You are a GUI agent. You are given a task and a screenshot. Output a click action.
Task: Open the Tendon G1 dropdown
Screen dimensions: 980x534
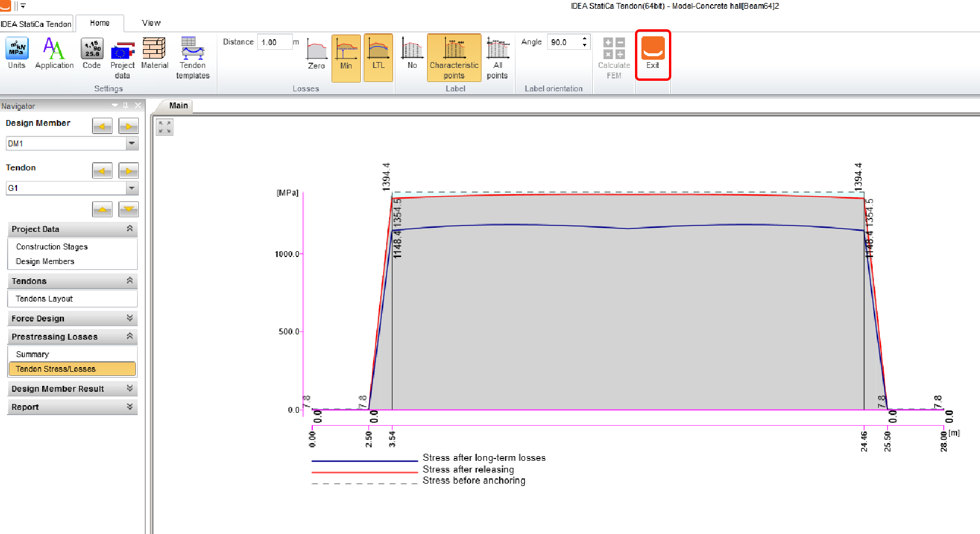point(132,188)
